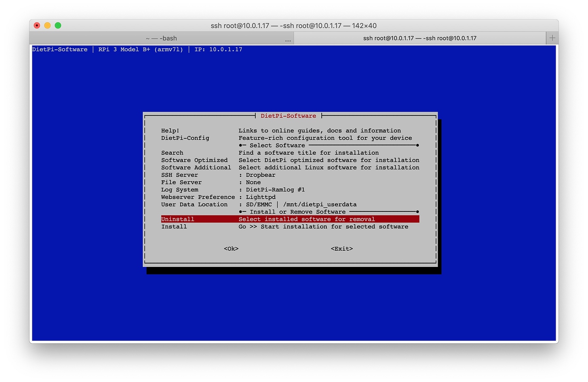
Task: Maximize the terminal with green button
Action: (x=58, y=26)
